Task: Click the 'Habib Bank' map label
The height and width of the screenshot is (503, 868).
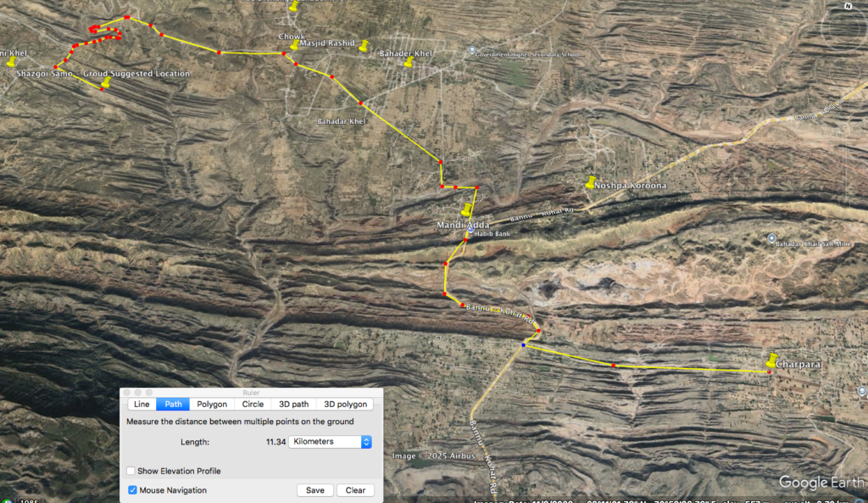Action: tap(492, 234)
